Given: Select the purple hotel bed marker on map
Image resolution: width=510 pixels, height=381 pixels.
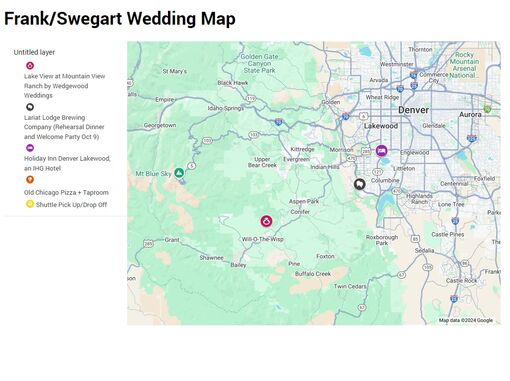Looking at the screenshot, I should [x=382, y=151].
